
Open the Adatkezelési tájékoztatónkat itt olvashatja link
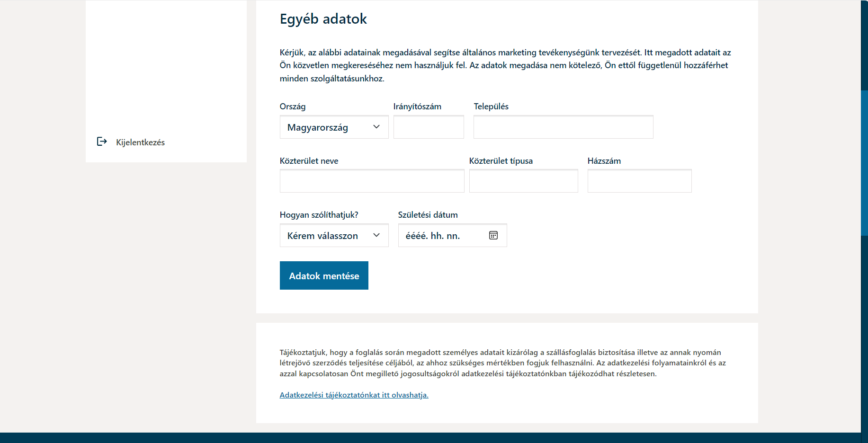pyautogui.click(x=354, y=395)
